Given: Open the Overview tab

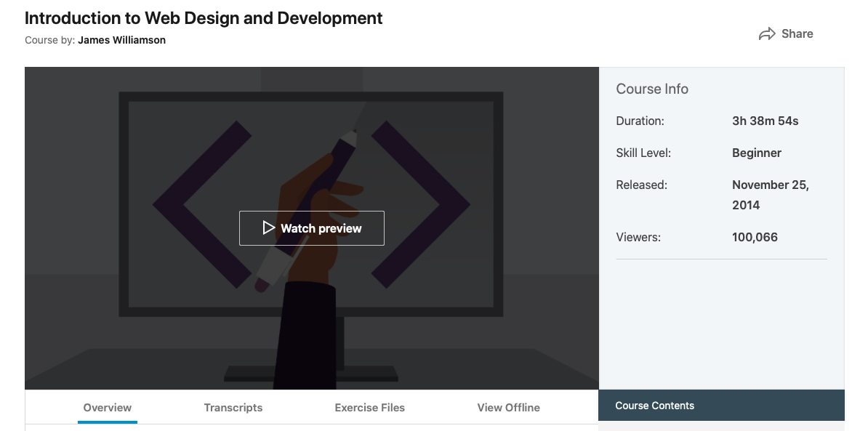Looking at the screenshot, I should 108,408.
